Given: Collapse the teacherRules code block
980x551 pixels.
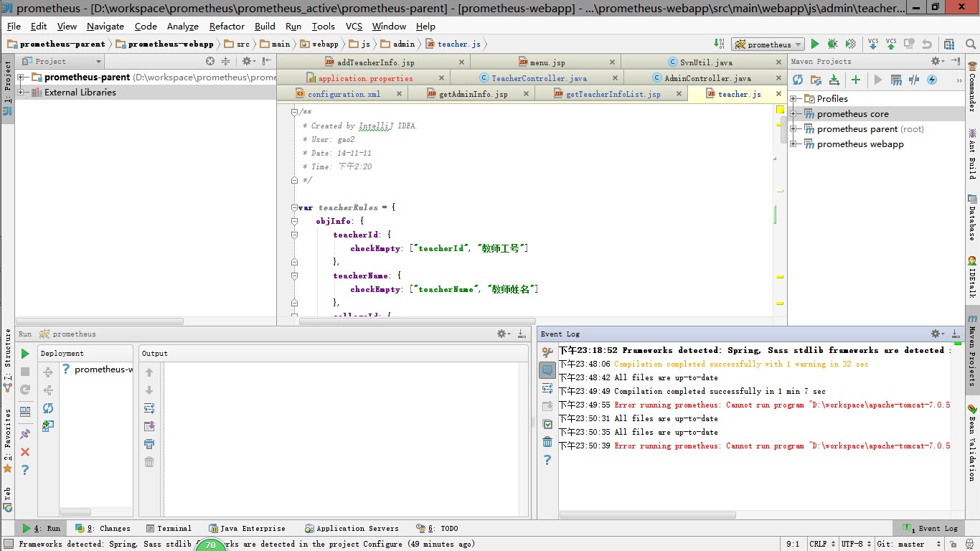Looking at the screenshot, I should coord(294,207).
